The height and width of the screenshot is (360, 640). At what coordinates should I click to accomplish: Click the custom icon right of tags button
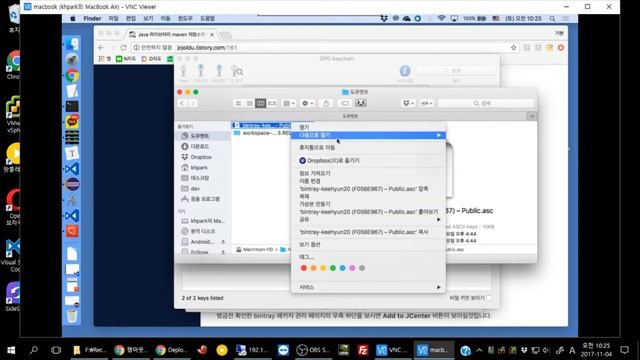[361, 103]
